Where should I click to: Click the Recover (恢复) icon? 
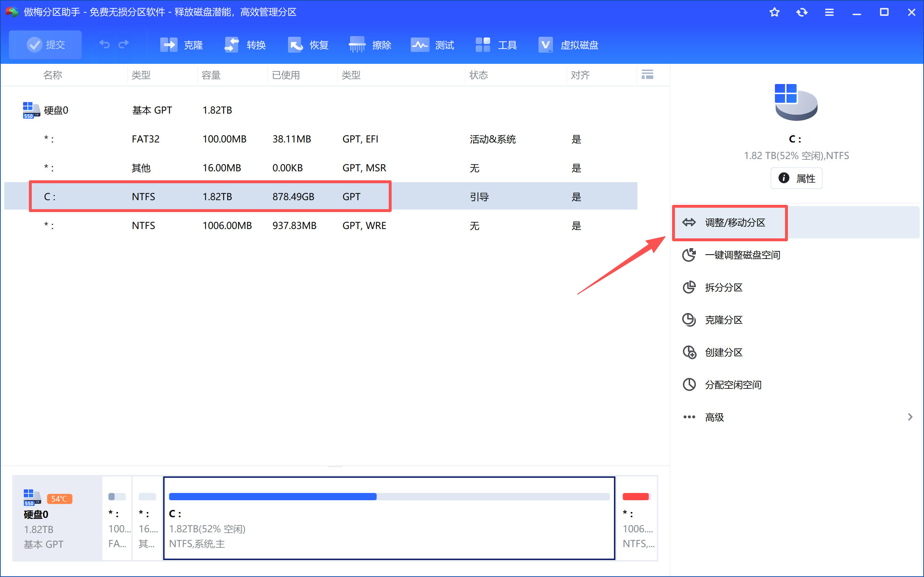tap(295, 45)
